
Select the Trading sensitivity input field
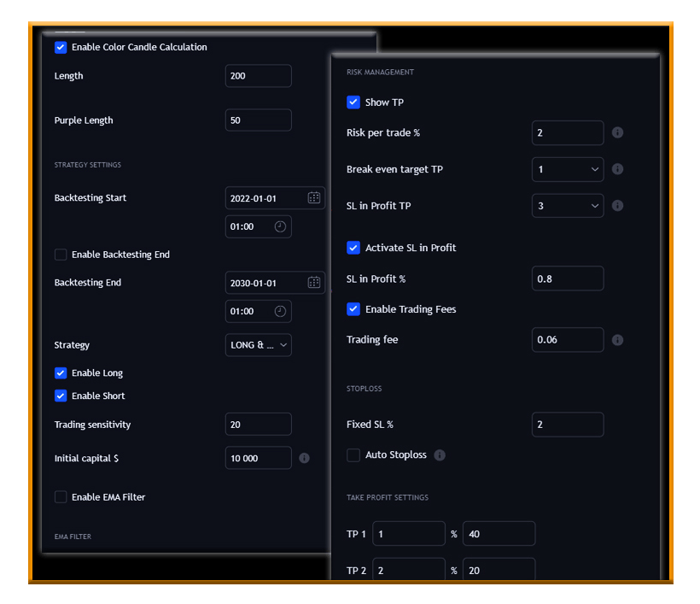pyautogui.click(x=258, y=425)
